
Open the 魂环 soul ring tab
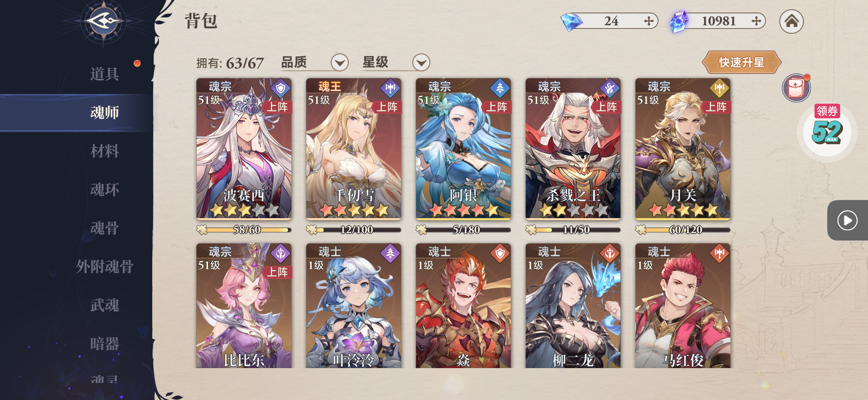point(104,189)
